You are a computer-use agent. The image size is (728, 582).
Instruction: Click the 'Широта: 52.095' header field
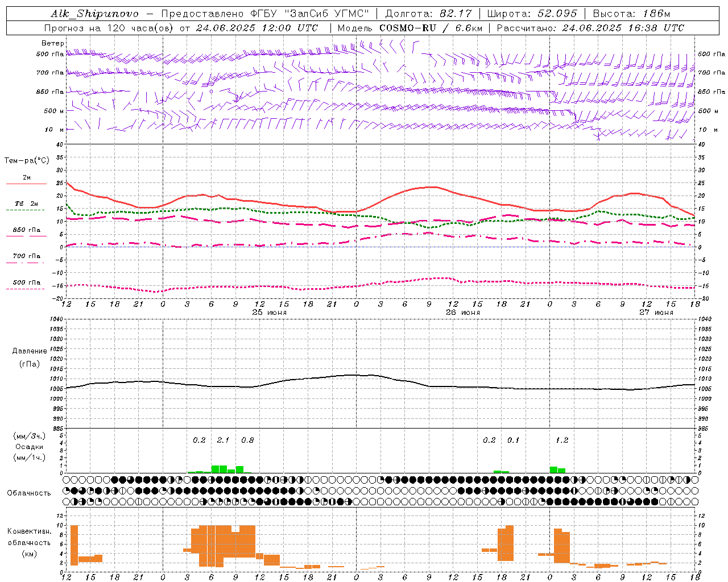pyautogui.click(x=532, y=14)
